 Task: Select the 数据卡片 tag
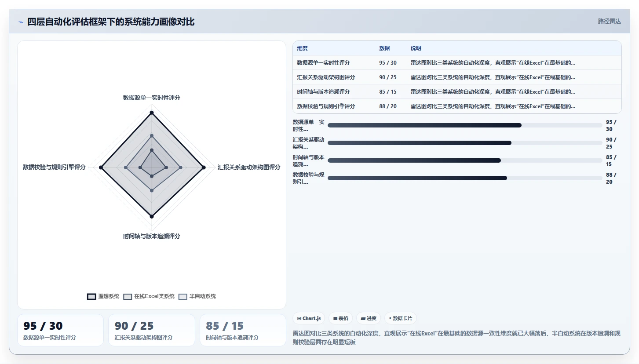(401, 318)
